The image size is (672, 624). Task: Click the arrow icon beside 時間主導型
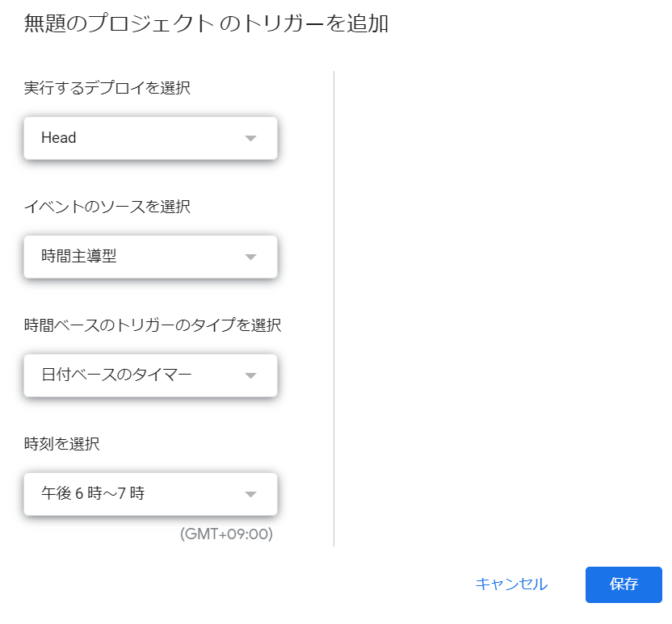click(x=250, y=258)
